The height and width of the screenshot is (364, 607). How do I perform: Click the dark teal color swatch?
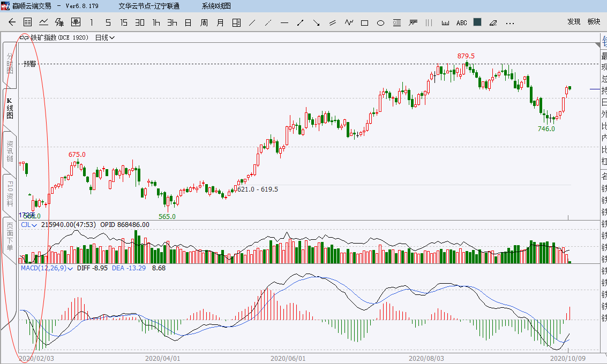click(x=477, y=22)
